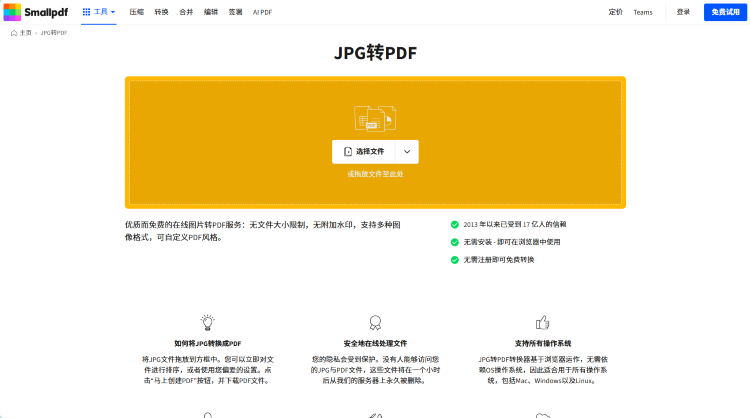The height and width of the screenshot is (418, 750).
Task: Click the 支持所有操作系统 heading
Action: pos(543,343)
